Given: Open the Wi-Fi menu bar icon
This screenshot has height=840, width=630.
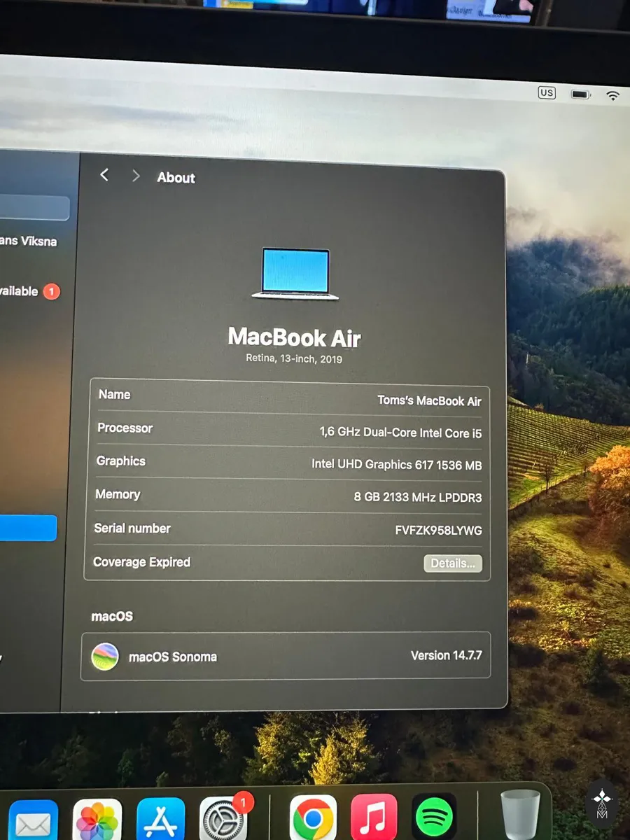Looking at the screenshot, I should coord(613,96).
